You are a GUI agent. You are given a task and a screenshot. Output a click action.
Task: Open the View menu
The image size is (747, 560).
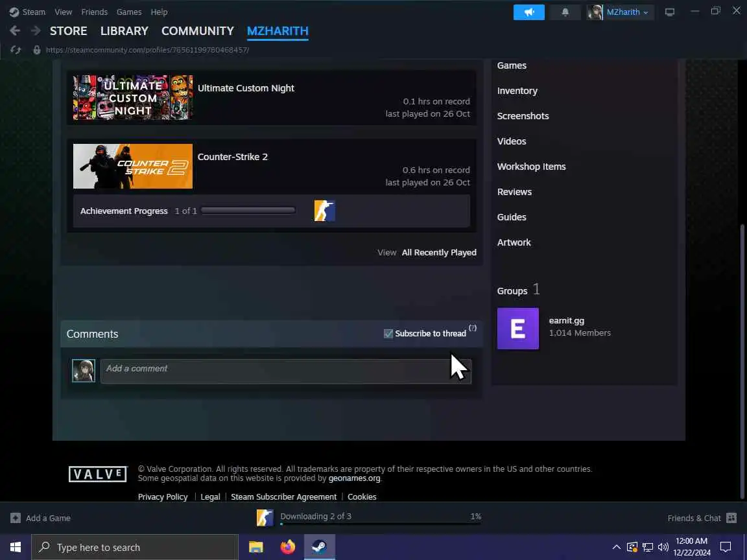tap(64, 12)
